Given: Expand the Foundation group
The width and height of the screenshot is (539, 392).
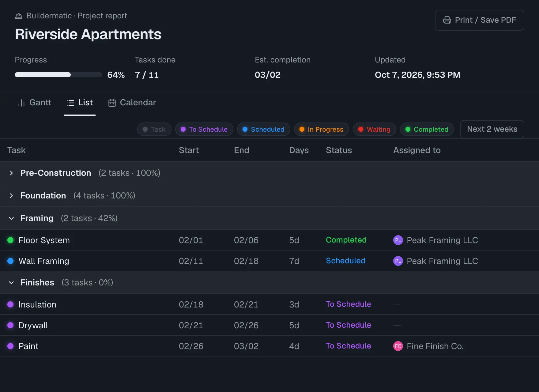Looking at the screenshot, I should (11, 196).
